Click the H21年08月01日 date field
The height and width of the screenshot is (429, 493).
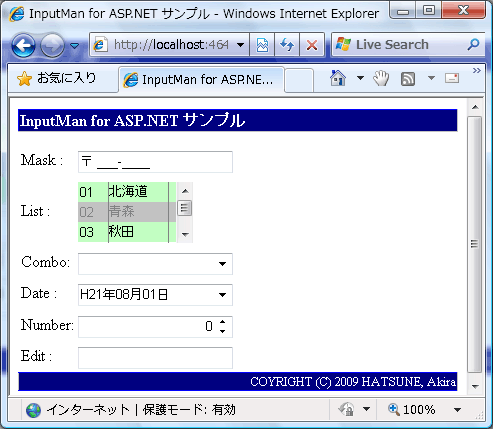pos(147,295)
